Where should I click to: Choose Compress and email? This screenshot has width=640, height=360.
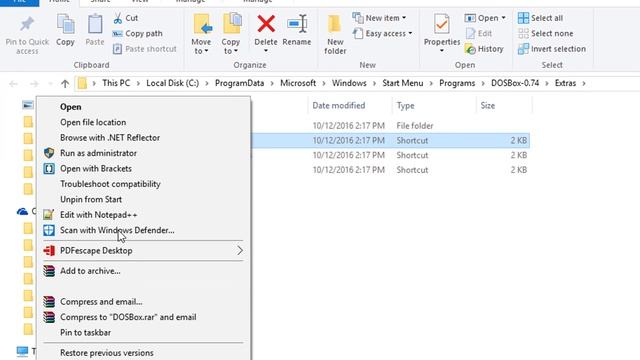[143, 302]
